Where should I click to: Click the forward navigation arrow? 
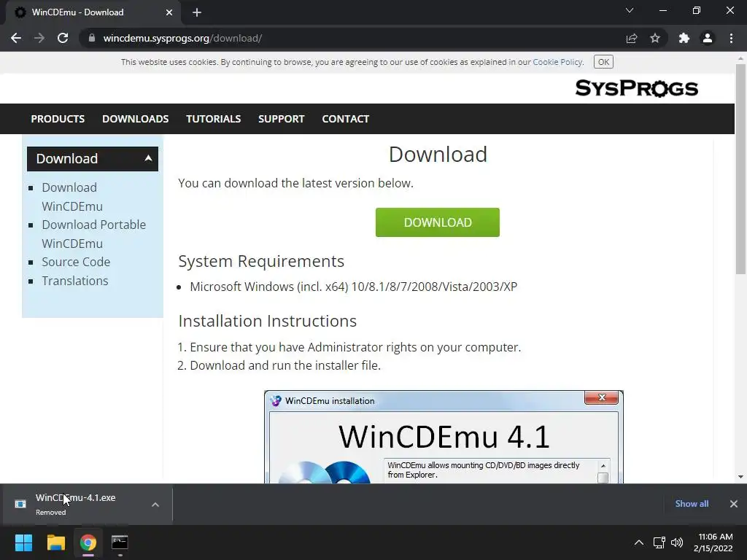39,38
